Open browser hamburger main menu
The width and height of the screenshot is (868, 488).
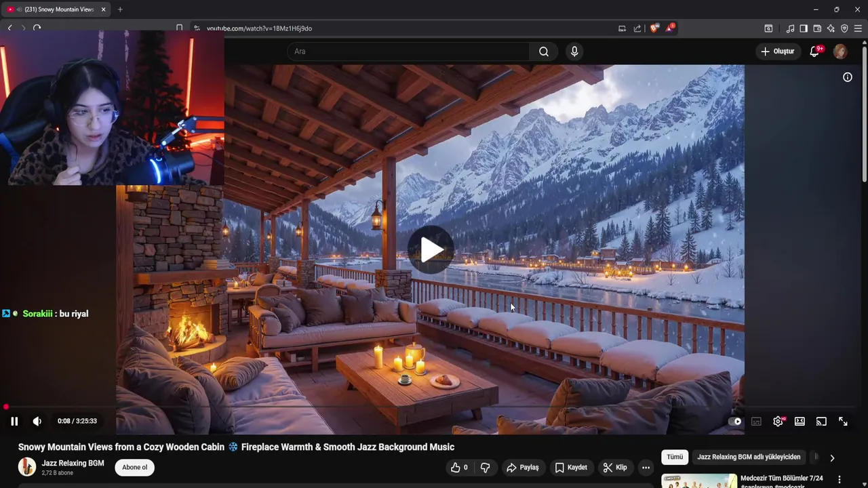point(858,28)
